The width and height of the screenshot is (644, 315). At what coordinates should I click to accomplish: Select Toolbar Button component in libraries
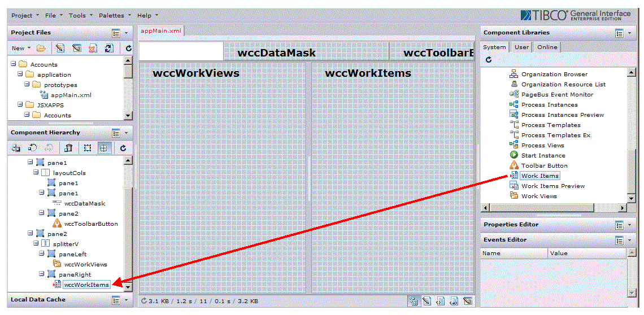point(544,165)
